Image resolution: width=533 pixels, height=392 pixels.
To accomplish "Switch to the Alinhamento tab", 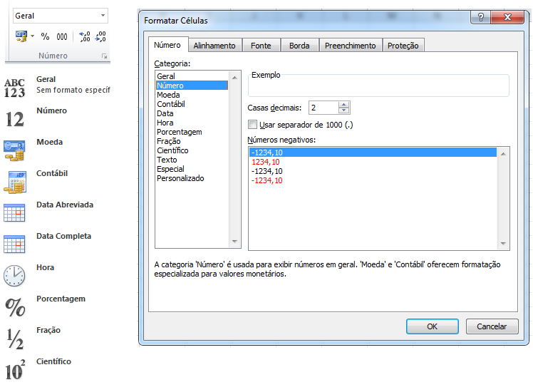I will coord(214,46).
